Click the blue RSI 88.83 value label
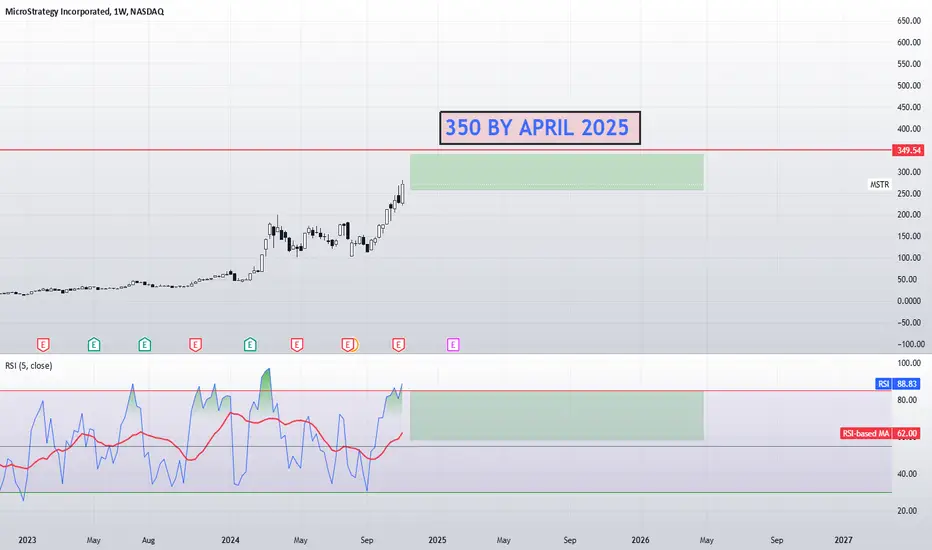Viewport: 932px width, 550px height. (x=898, y=384)
